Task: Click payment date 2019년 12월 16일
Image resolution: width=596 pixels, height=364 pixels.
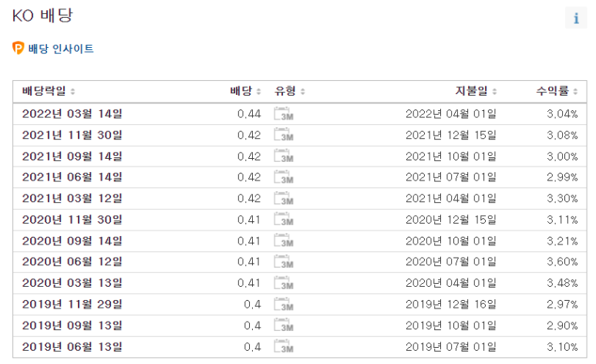Action: 451,305
